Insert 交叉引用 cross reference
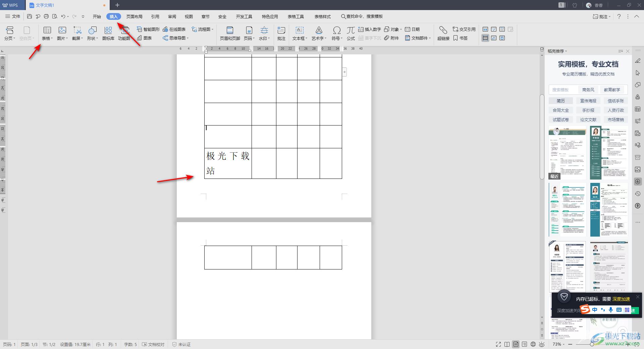This screenshot has width=644, height=349. tap(464, 29)
